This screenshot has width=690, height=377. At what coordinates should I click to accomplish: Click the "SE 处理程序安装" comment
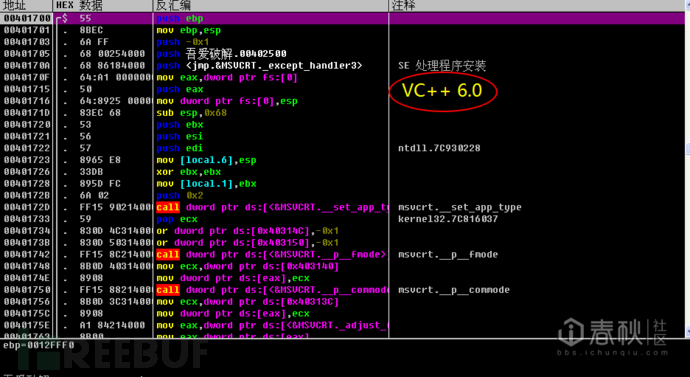(442, 66)
